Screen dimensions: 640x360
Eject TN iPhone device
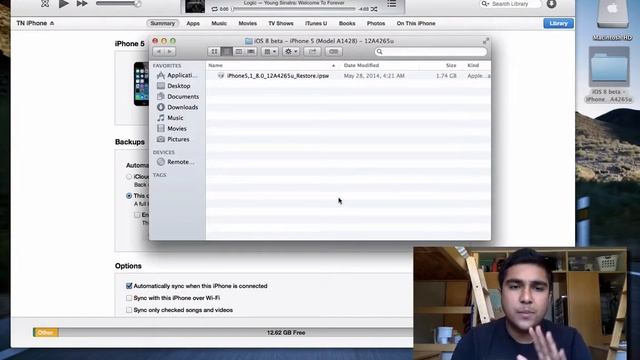coord(52,23)
